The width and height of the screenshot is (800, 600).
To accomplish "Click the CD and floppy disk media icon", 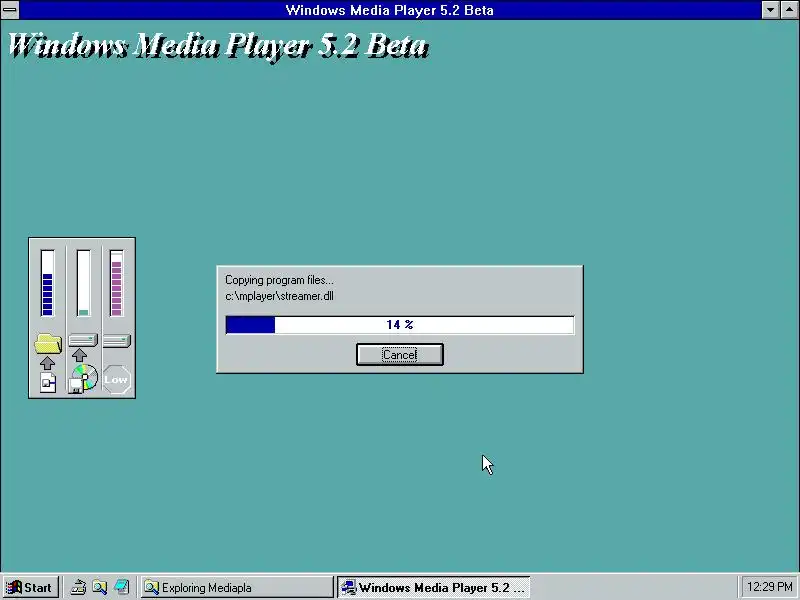I will [83, 379].
